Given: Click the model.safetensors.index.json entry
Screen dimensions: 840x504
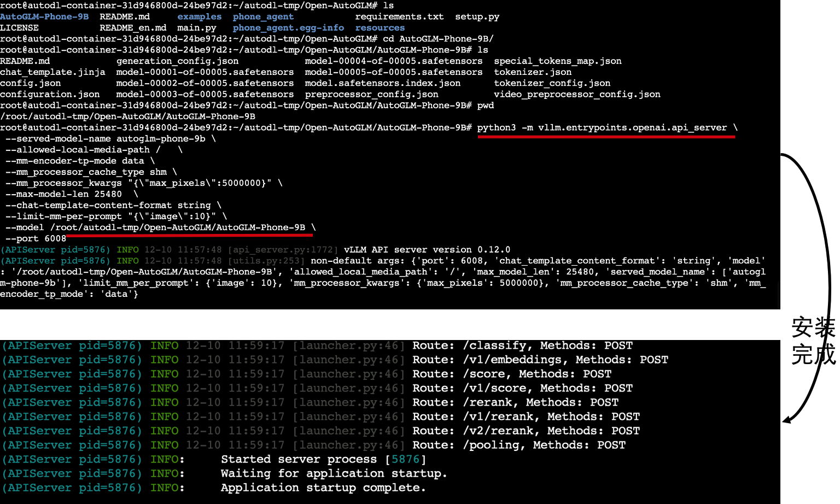Looking at the screenshot, I should pyautogui.click(x=382, y=83).
